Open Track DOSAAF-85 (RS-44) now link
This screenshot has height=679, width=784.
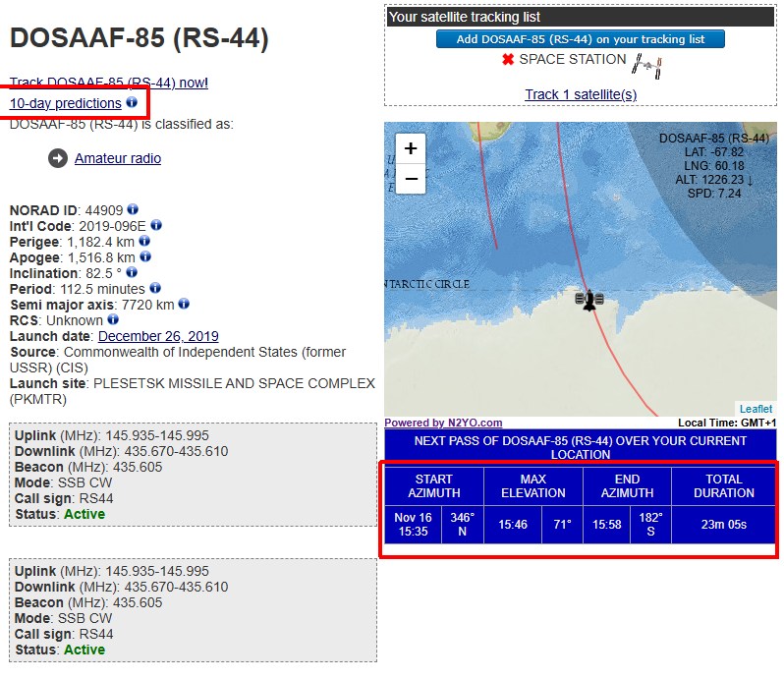point(108,83)
